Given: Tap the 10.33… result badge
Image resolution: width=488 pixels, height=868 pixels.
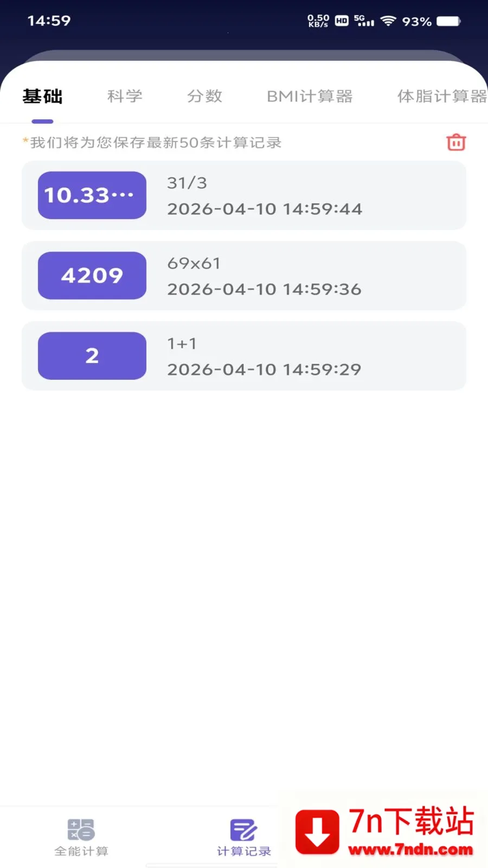Looking at the screenshot, I should click(x=92, y=195).
